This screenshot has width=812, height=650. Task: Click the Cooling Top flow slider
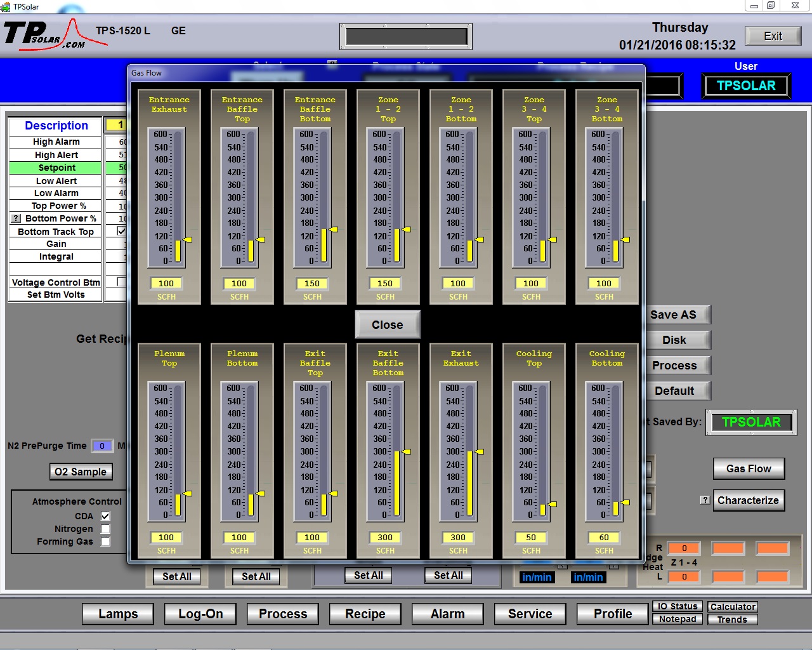click(543, 451)
